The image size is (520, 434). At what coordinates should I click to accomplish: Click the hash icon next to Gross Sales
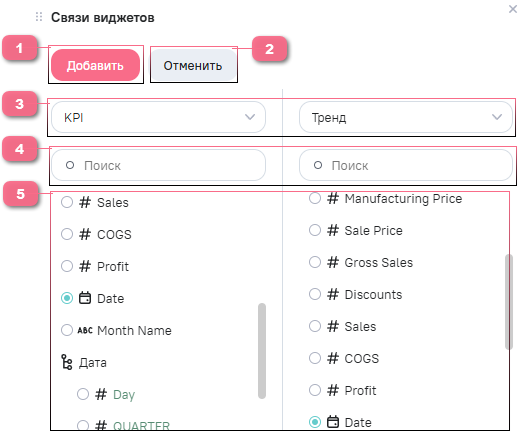tap(333, 262)
